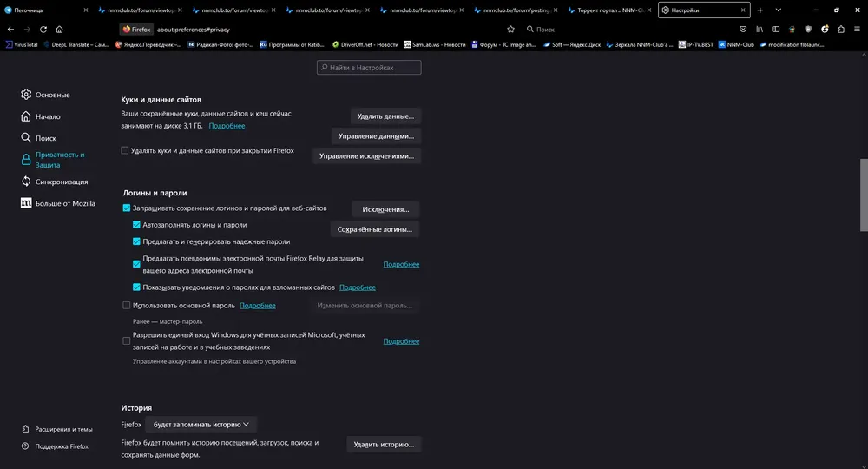
Task: Open the extensions puzzle-piece icon
Action: [x=841, y=30]
